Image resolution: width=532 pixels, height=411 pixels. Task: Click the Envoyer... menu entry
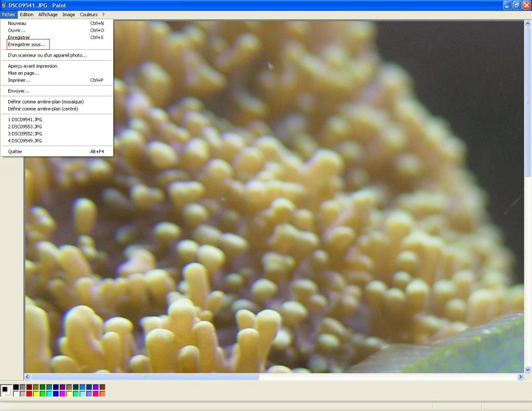point(56,91)
